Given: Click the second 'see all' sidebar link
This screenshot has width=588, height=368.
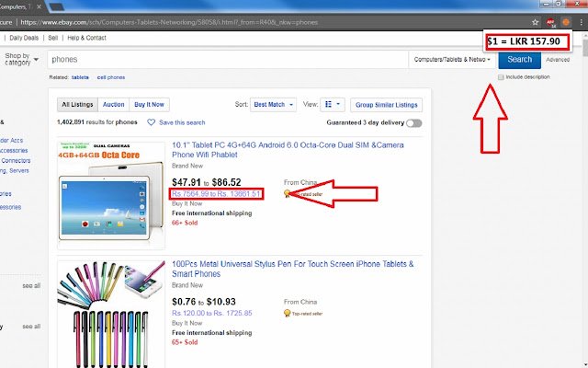Looking at the screenshot, I should [31, 327].
